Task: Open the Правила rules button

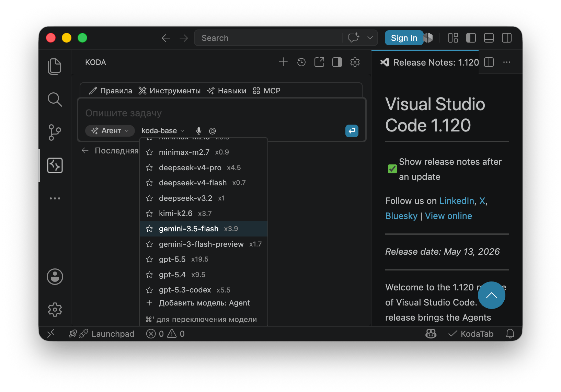Action: (111, 91)
